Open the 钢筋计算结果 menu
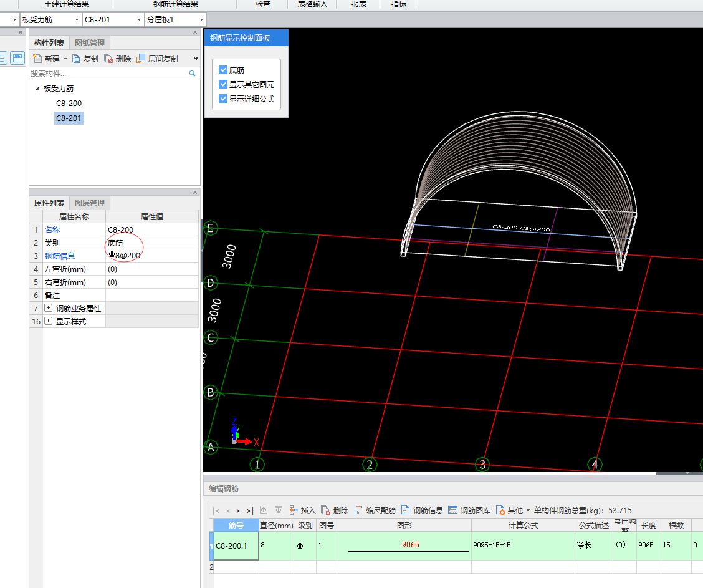The width and height of the screenshot is (703, 588). pyautogui.click(x=176, y=4)
